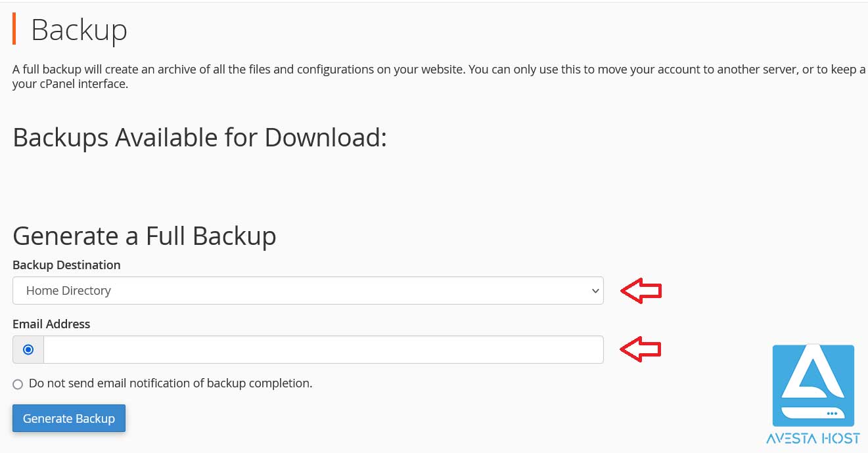Select the radio button beside the email field

(x=28, y=350)
